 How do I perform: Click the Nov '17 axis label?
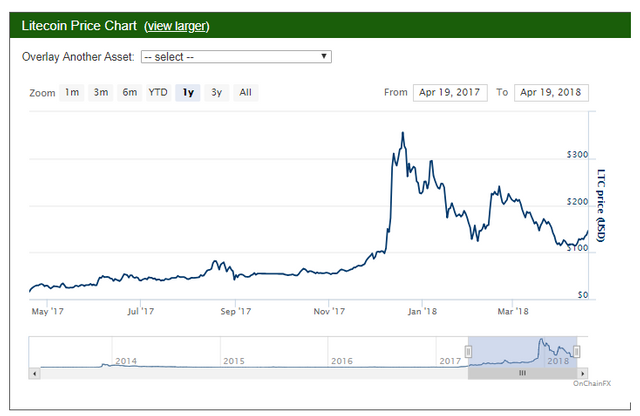point(329,311)
